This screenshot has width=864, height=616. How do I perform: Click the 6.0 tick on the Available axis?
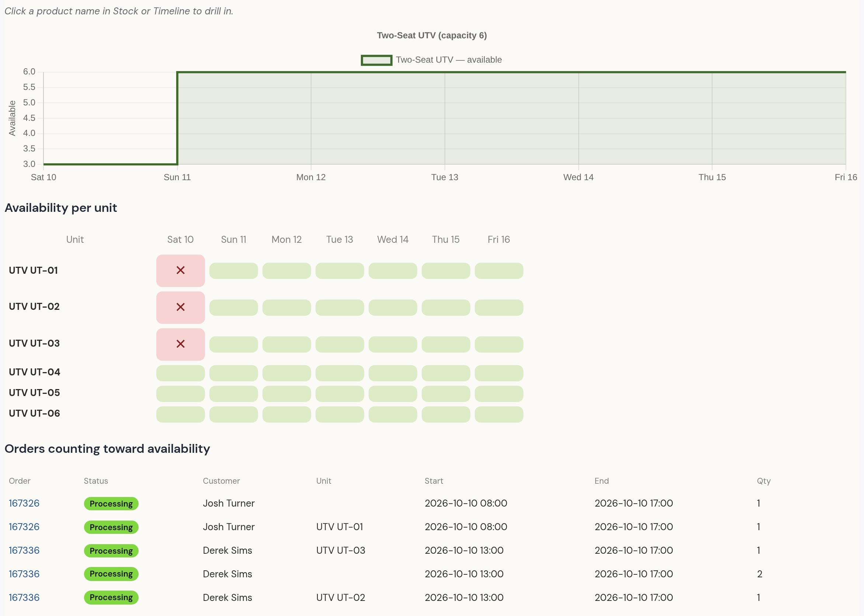coord(29,72)
